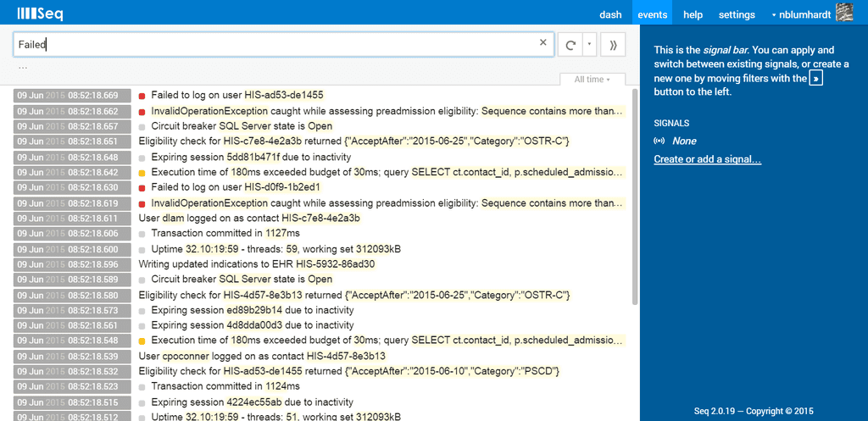
Task: Open the settings tab
Action: (737, 14)
